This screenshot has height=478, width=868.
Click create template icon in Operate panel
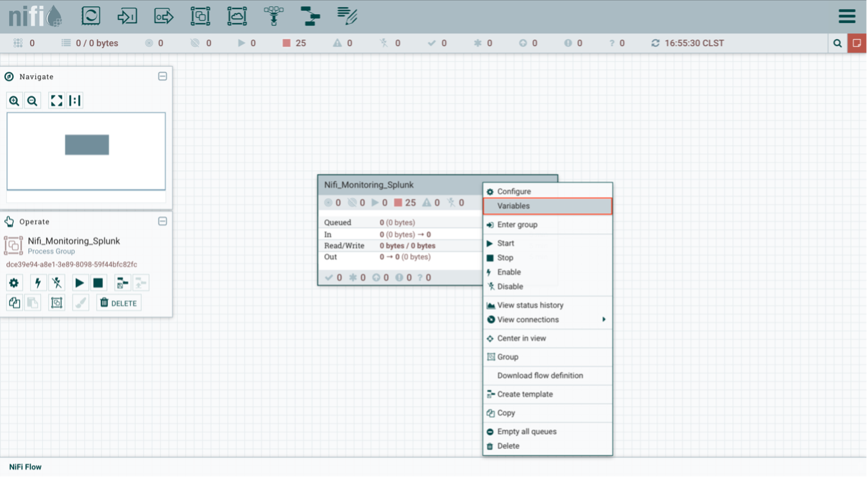tap(122, 283)
